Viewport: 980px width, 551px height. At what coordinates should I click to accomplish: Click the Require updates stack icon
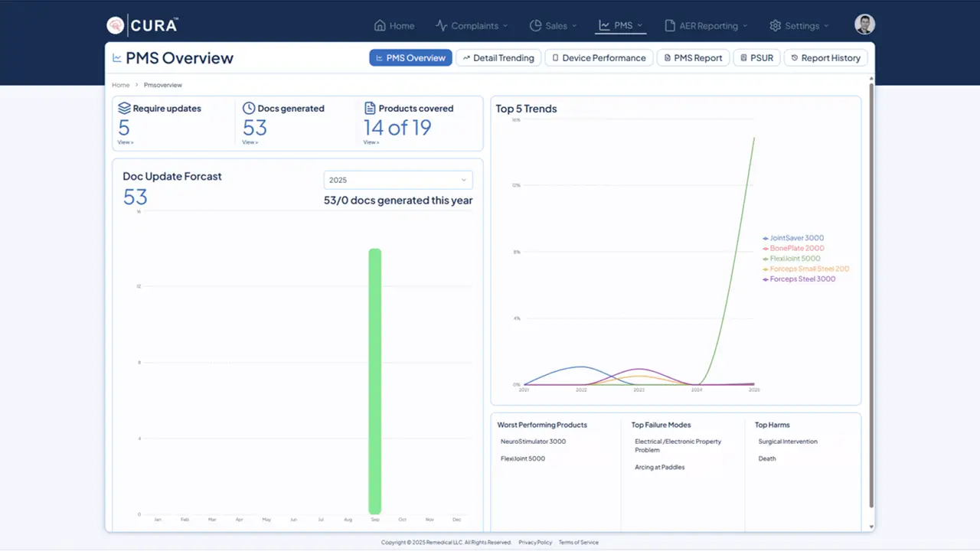(124, 109)
